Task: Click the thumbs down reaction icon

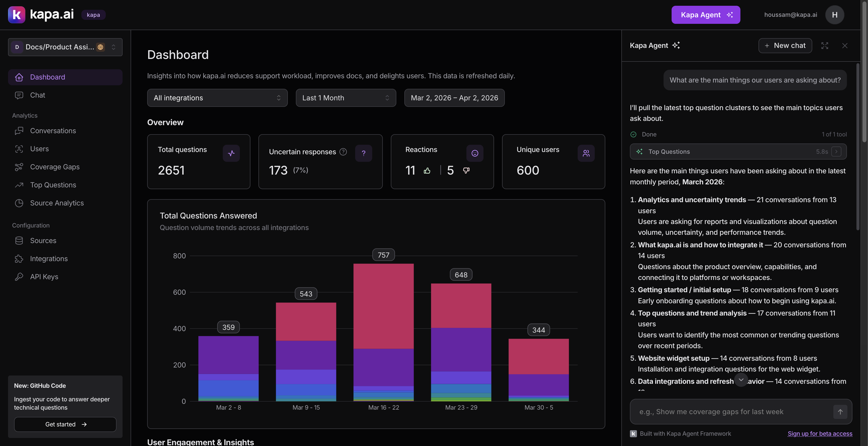Action: point(466,171)
